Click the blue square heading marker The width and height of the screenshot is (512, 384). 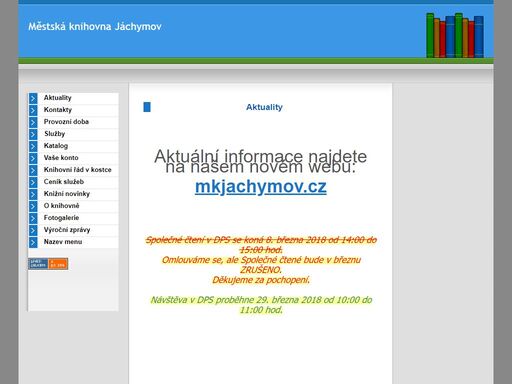pyautogui.click(x=147, y=107)
